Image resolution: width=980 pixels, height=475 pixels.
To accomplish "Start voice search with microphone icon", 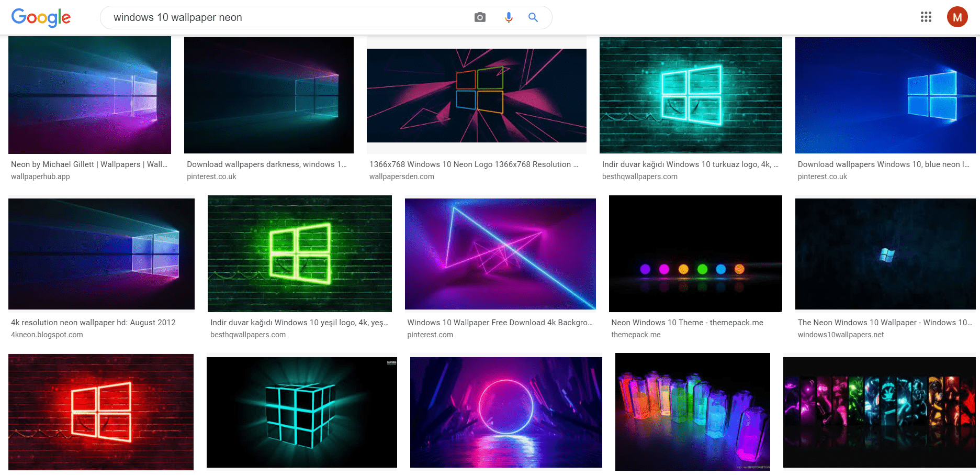I will (509, 18).
